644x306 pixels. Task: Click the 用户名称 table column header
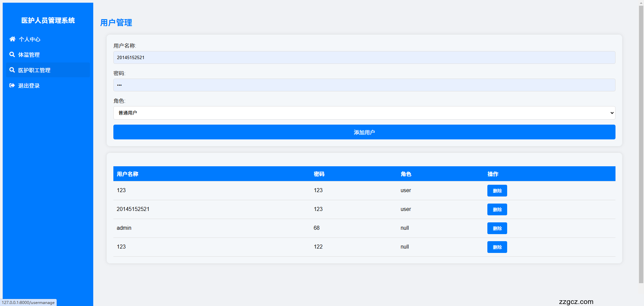coord(127,174)
